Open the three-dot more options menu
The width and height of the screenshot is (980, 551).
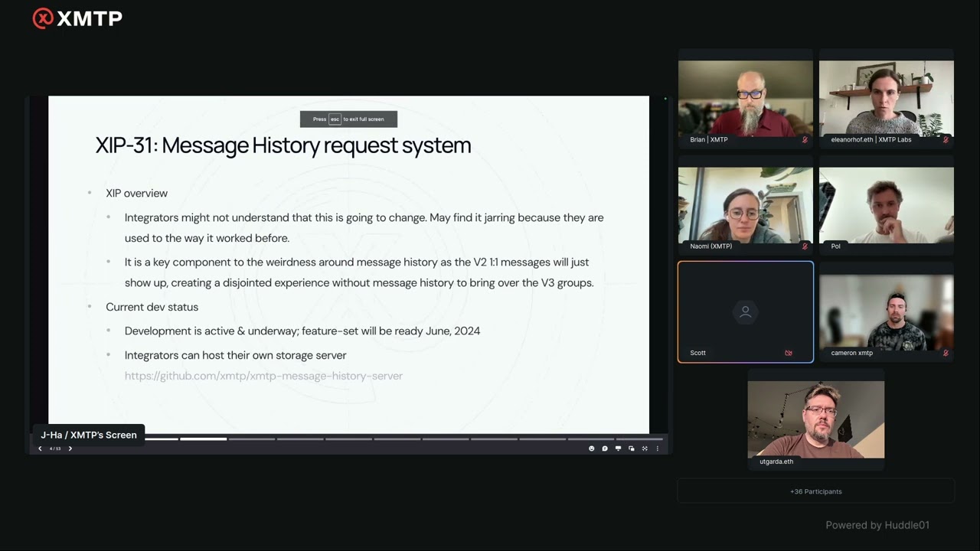(657, 448)
